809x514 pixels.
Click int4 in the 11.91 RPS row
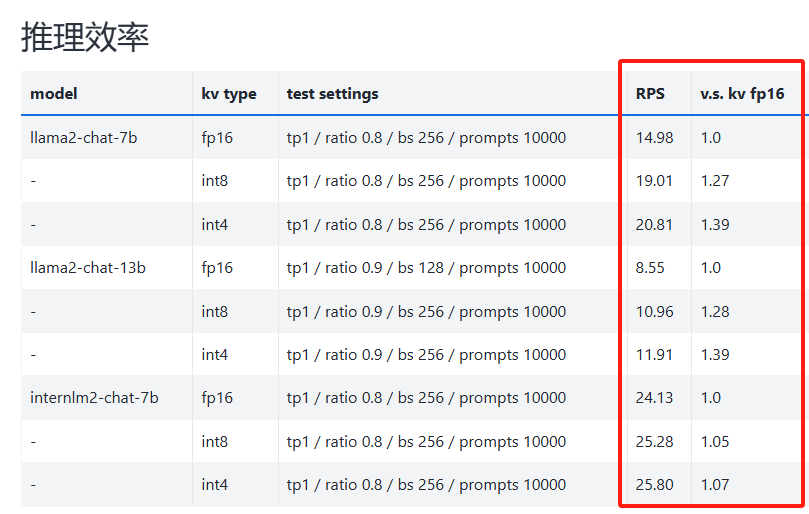point(214,355)
